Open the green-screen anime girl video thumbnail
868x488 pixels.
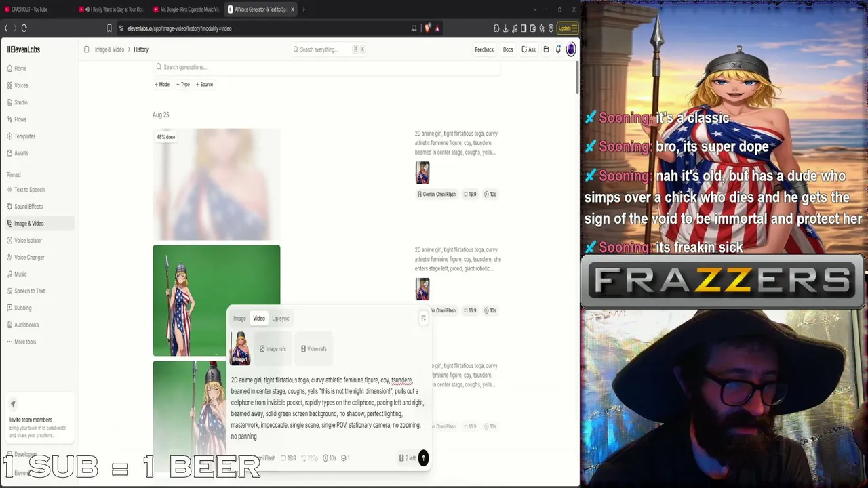click(216, 300)
